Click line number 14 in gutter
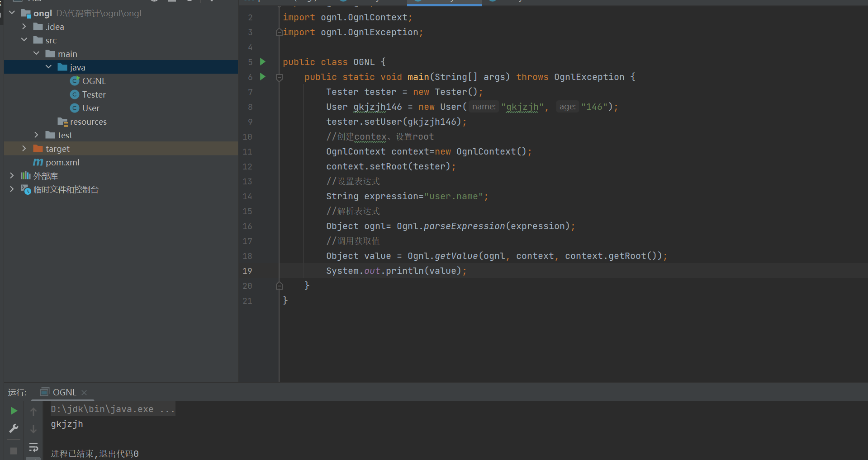 pos(247,197)
